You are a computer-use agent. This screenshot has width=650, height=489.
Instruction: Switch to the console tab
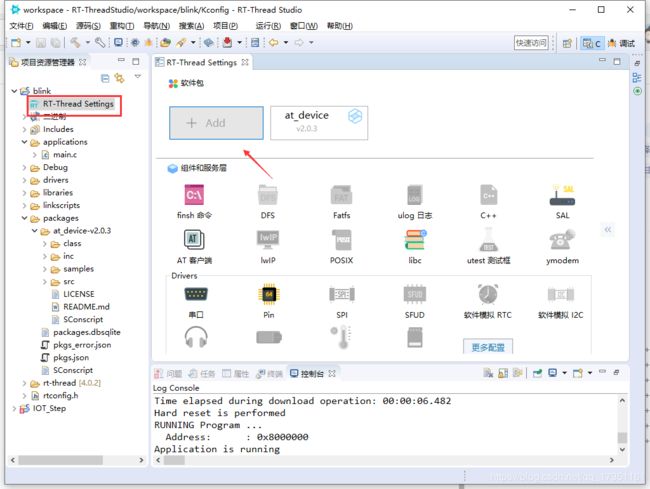click(x=312, y=374)
